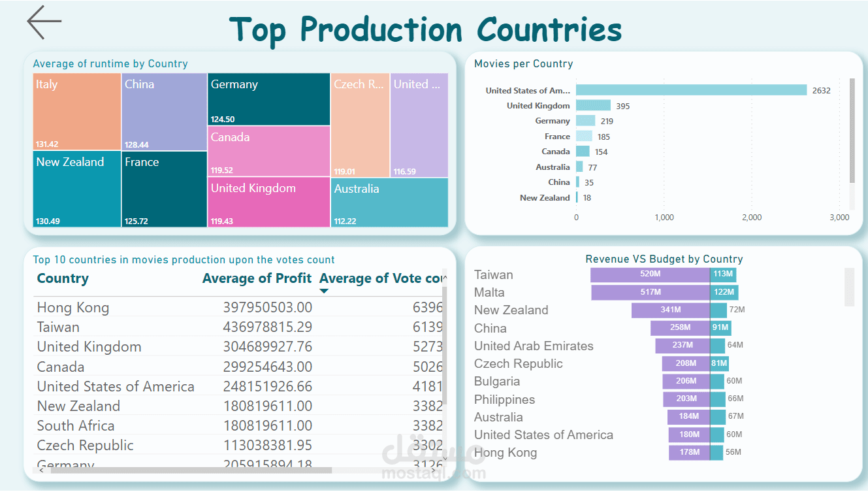Viewport: 868px width, 492px height.
Task: Click the back arrow icon
Action: click(44, 22)
